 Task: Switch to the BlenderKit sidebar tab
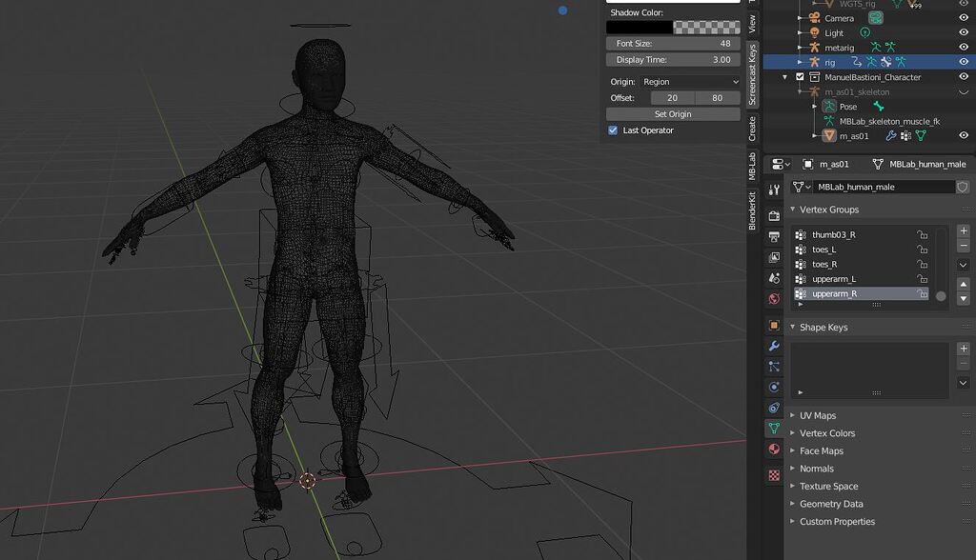point(752,210)
